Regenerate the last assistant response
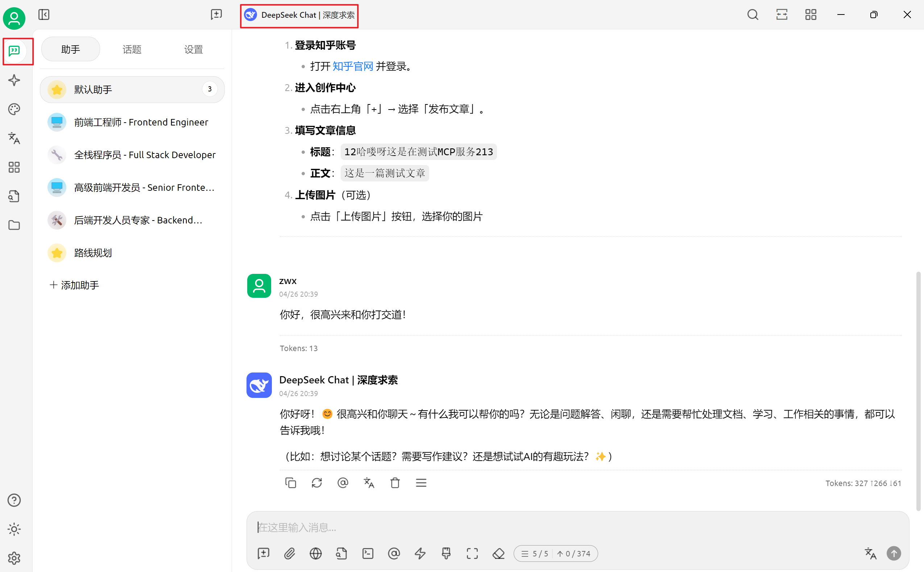Screen dimensions: 924x572 pyautogui.click(x=316, y=483)
